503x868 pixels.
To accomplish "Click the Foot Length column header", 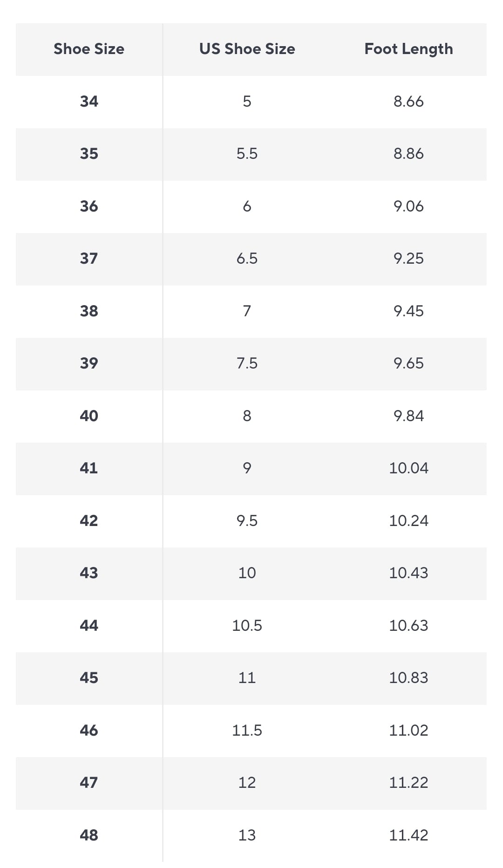I will point(408,49).
